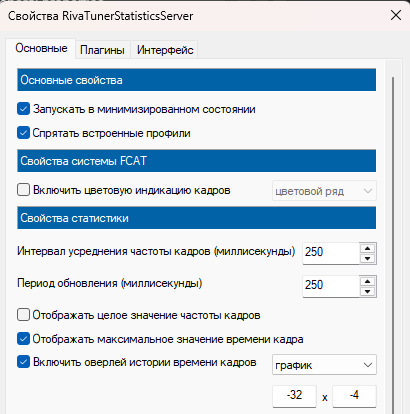410x414 pixels.
Task: Click the Основные свойства section header
Action: pos(197,80)
